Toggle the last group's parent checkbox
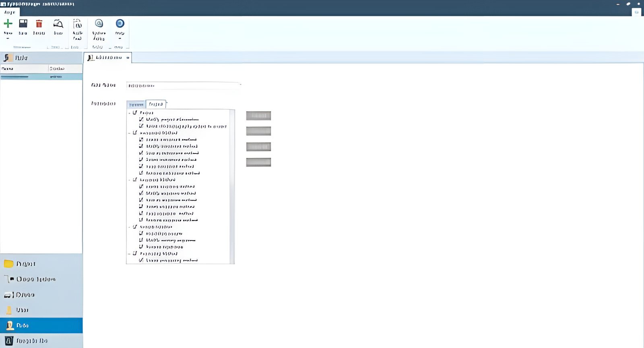644x348 pixels. tap(135, 253)
